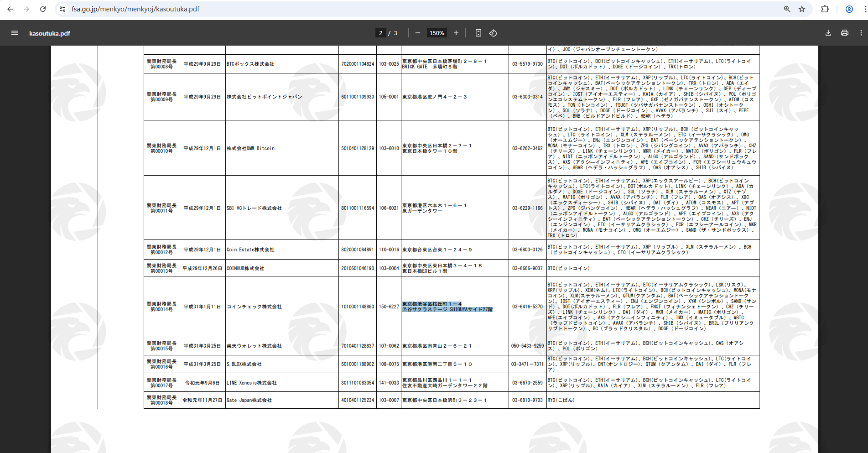868x453 pixels.
Task: Select company name COINHUB株式会社
Action: tap(245, 268)
